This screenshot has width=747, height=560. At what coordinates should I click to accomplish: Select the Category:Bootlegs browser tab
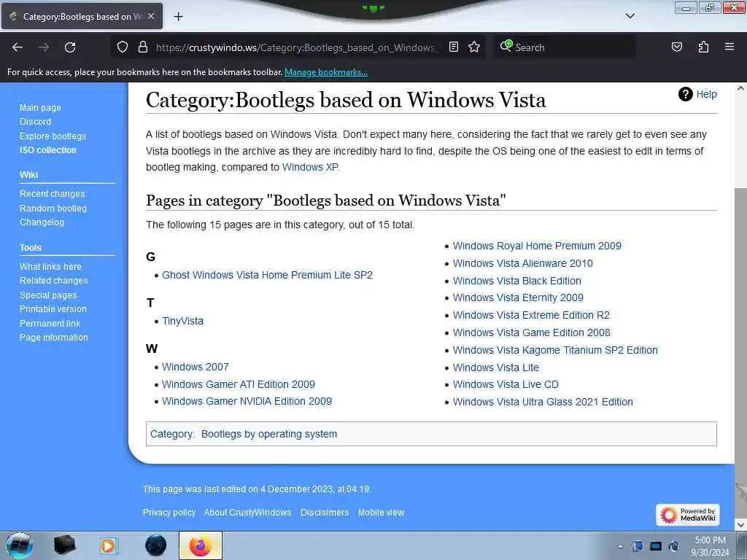click(x=82, y=16)
